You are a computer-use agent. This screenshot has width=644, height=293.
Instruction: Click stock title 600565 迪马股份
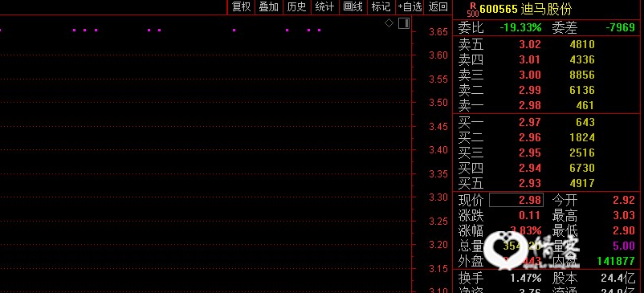tap(526, 9)
